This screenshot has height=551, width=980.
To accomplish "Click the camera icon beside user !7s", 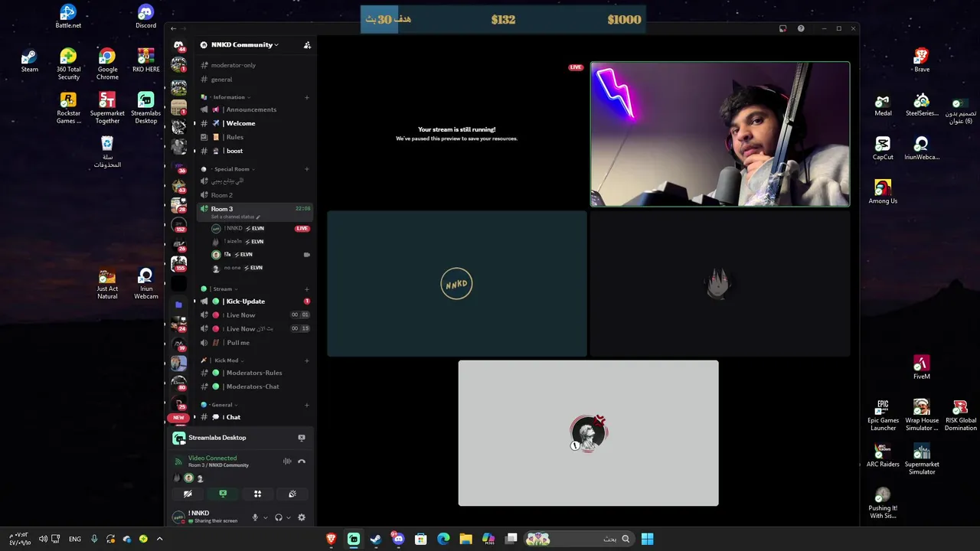I will click(307, 255).
